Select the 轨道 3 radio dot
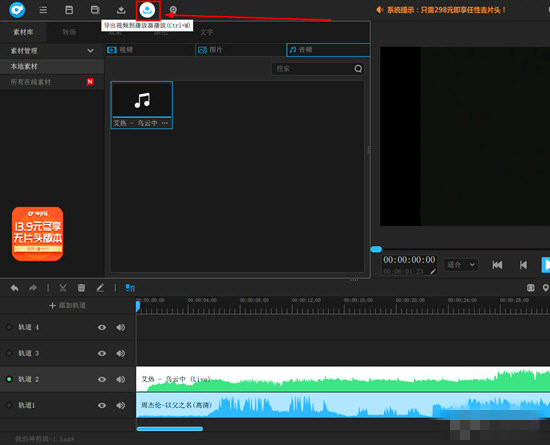Viewport: 550px width, 445px height. pyautogui.click(x=9, y=353)
